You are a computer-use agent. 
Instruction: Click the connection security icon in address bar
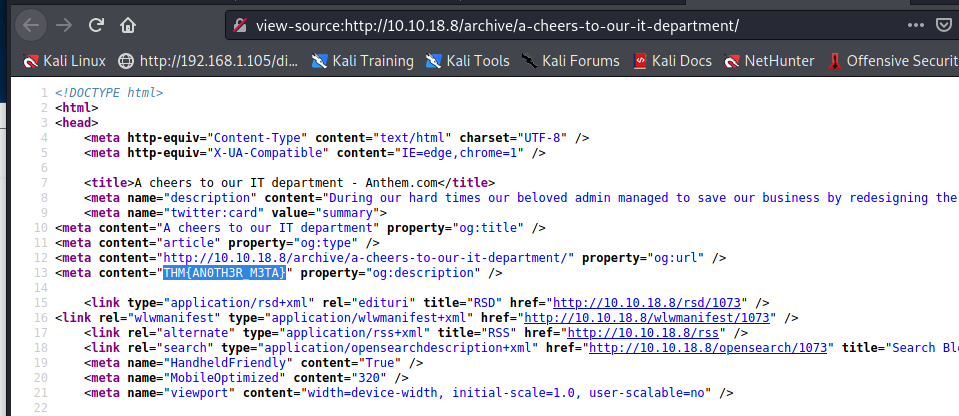pyautogui.click(x=238, y=24)
